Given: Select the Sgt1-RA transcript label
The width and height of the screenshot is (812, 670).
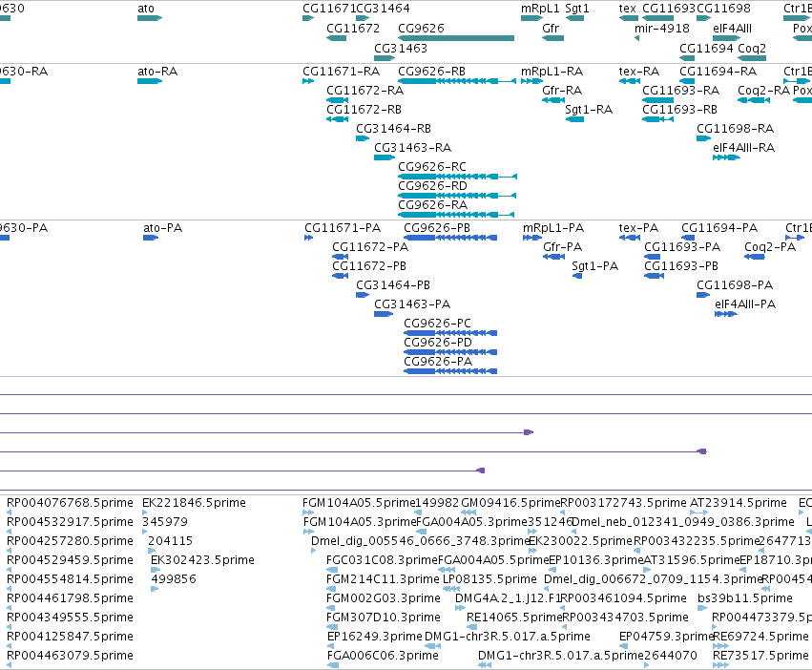Looking at the screenshot, I should (x=589, y=110).
